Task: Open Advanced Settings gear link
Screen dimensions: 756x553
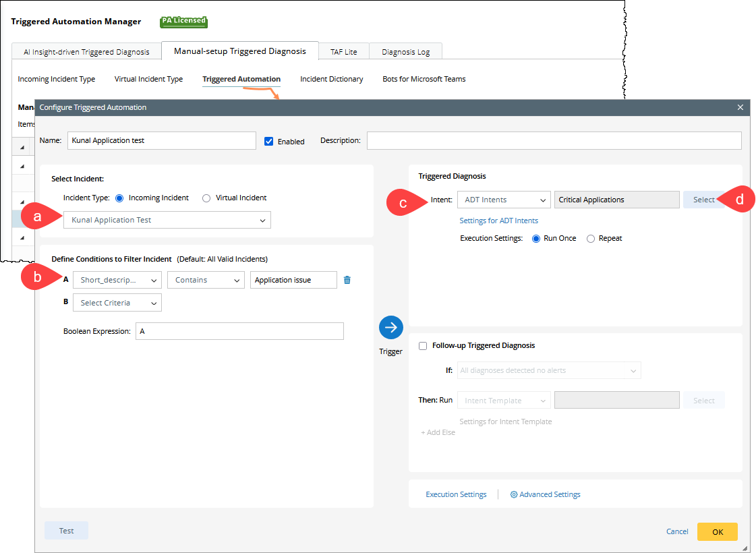Action: point(545,494)
